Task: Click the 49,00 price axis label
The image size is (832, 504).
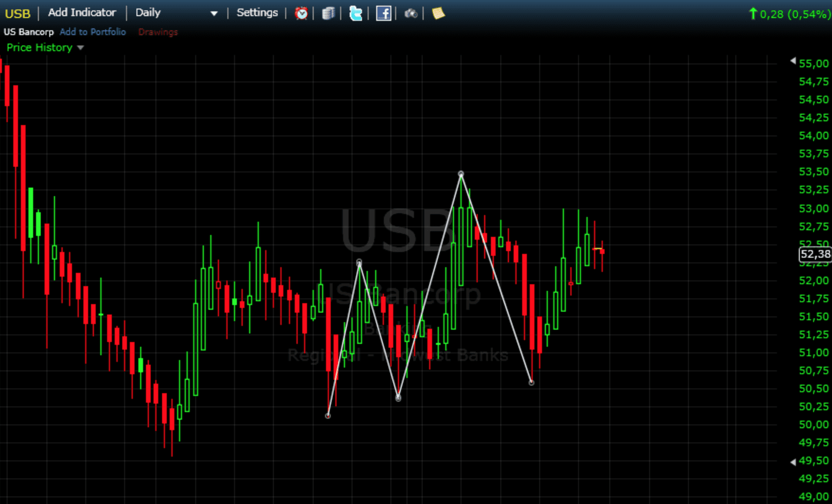Action: coord(814,496)
